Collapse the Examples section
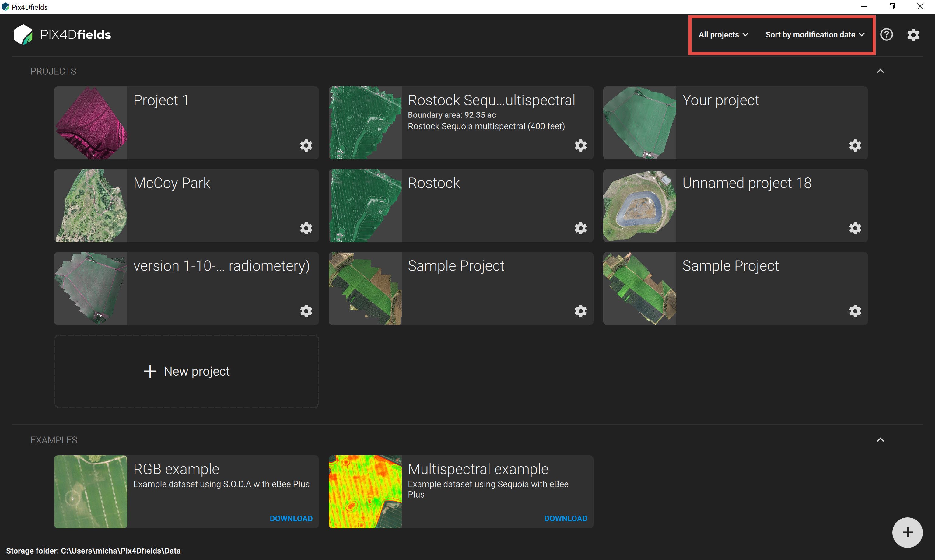This screenshot has height=560, width=935. [880, 439]
